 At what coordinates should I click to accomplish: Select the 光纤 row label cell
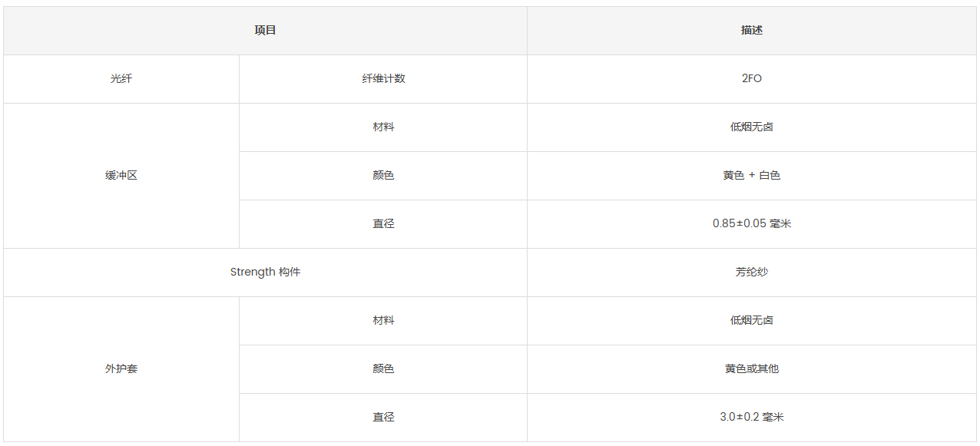(121, 79)
